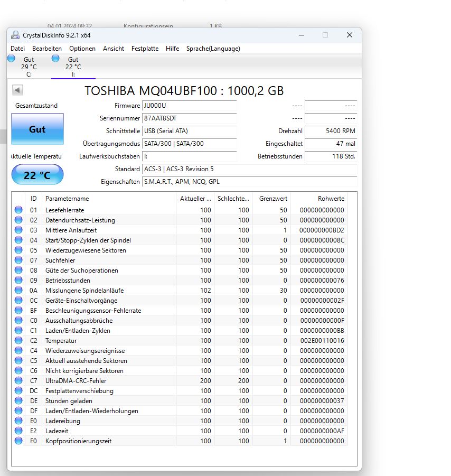
Task: Click status orb of Stunden geladen row
Action: pos(18,400)
